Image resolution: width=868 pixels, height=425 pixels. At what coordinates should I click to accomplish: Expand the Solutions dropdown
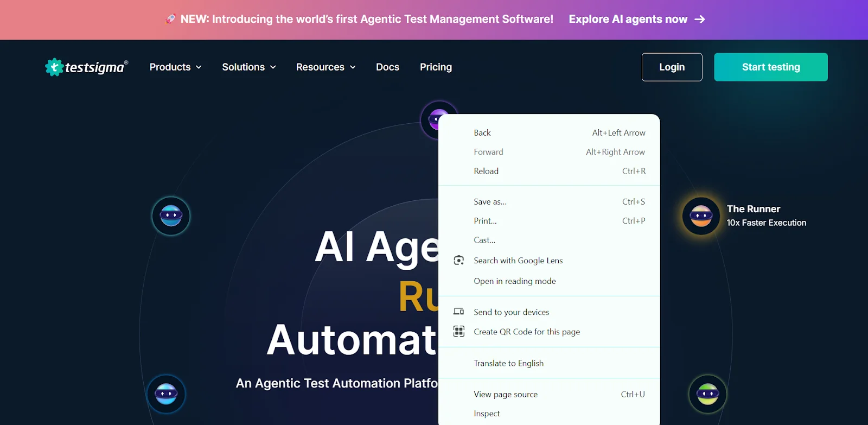(249, 67)
